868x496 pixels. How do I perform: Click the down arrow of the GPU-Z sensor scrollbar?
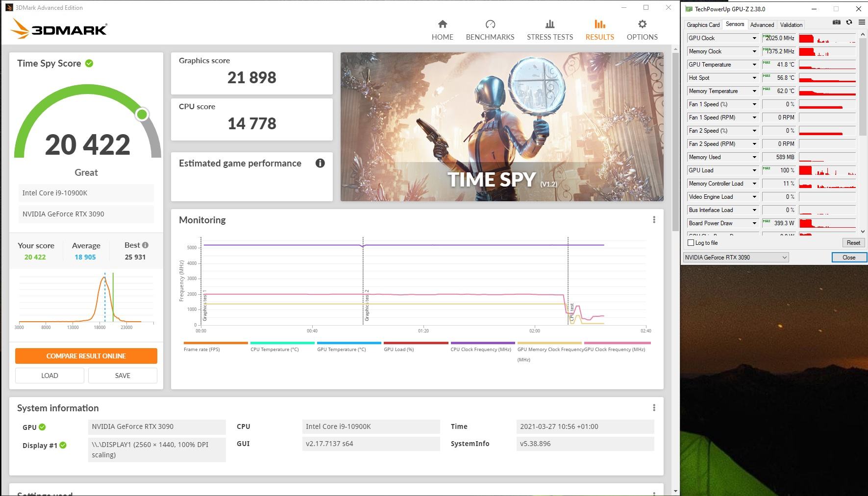[863, 231]
